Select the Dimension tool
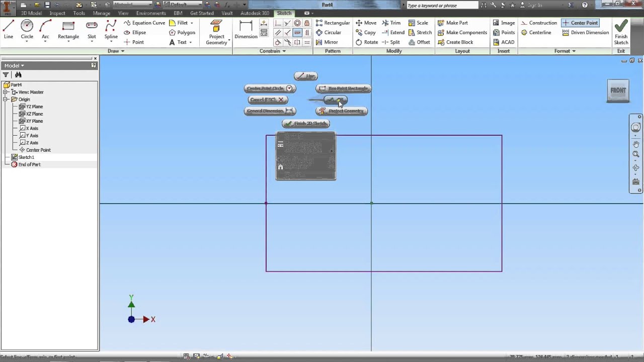The image size is (644, 362). pyautogui.click(x=246, y=30)
